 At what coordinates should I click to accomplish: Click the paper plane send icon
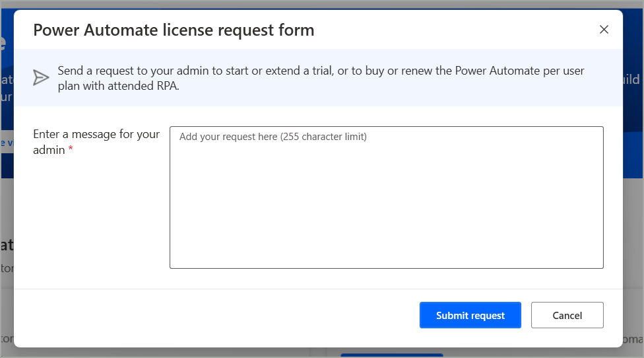click(41, 78)
